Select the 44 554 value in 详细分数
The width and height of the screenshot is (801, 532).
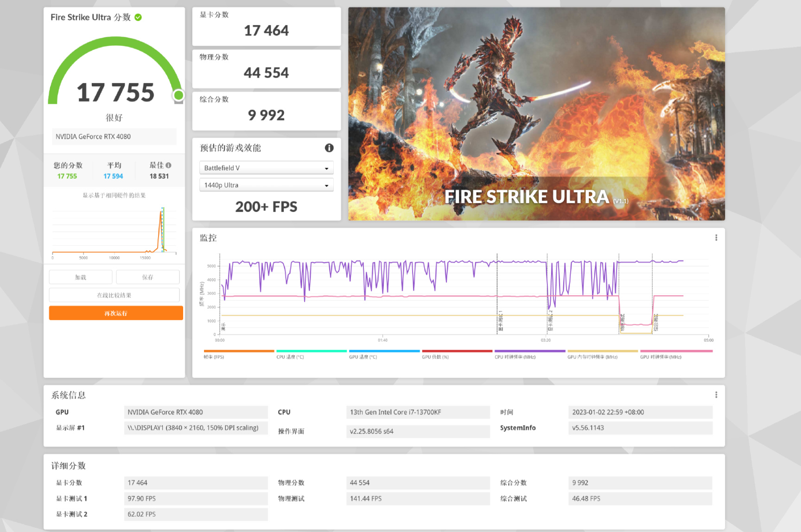(x=418, y=483)
